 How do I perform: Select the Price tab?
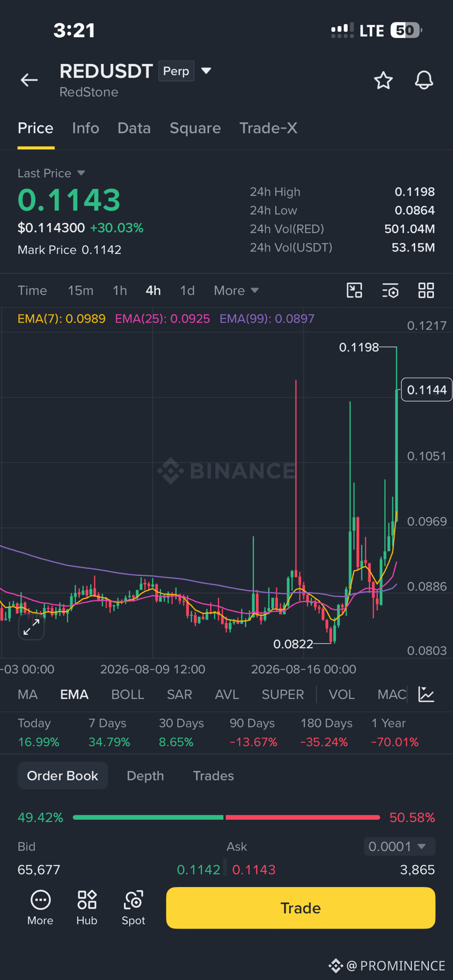point(36,128)
